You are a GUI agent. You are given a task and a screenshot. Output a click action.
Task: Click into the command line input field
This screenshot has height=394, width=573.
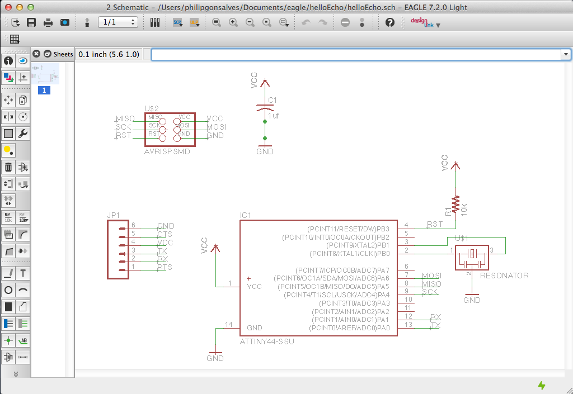click(x=356, y=54)
